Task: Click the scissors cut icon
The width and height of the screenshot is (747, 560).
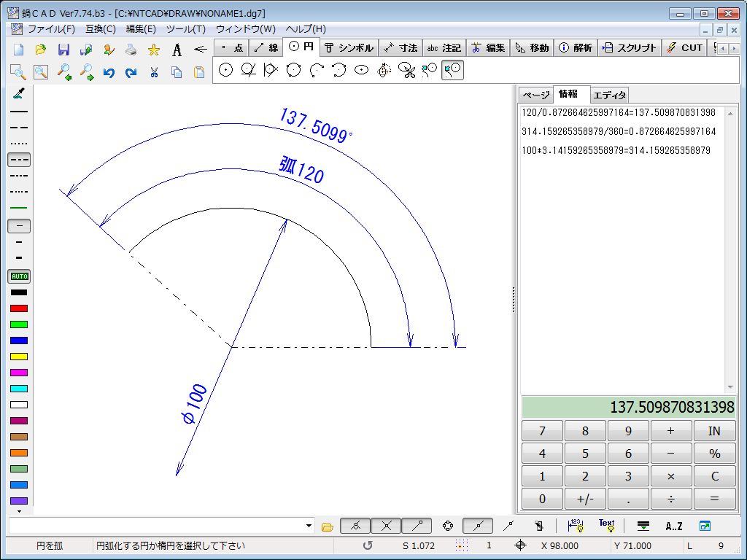Action: click(153, 72)
